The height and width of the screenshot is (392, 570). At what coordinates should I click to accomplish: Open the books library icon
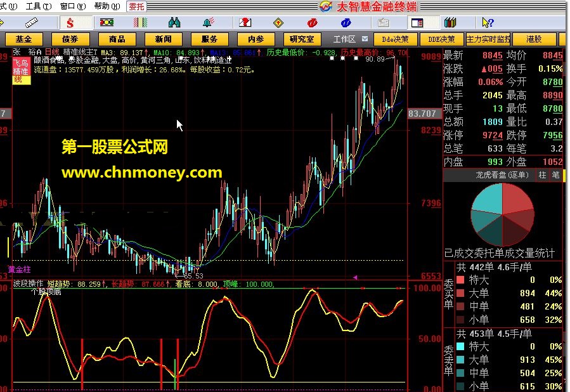tap(450, 23)
